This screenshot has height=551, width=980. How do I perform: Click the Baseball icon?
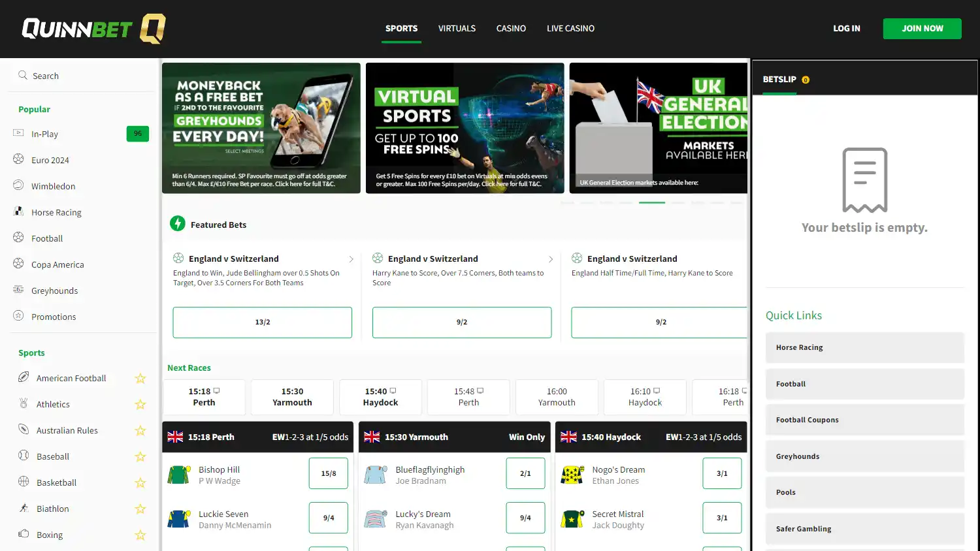[x=24, y=456]
